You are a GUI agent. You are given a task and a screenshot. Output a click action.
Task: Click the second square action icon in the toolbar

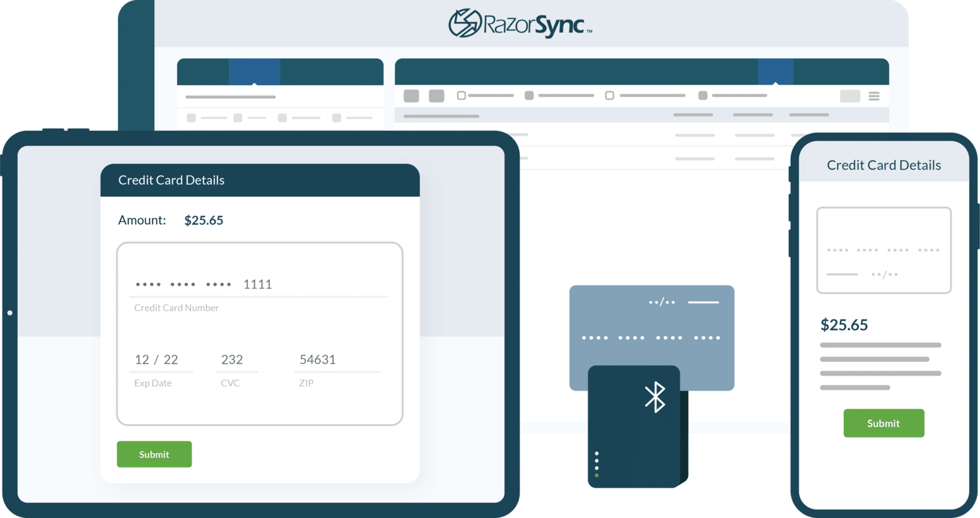tap(435, 96)
